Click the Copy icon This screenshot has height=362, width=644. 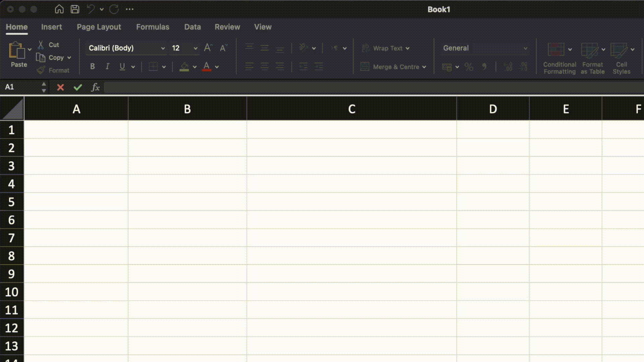pos(41,57)
